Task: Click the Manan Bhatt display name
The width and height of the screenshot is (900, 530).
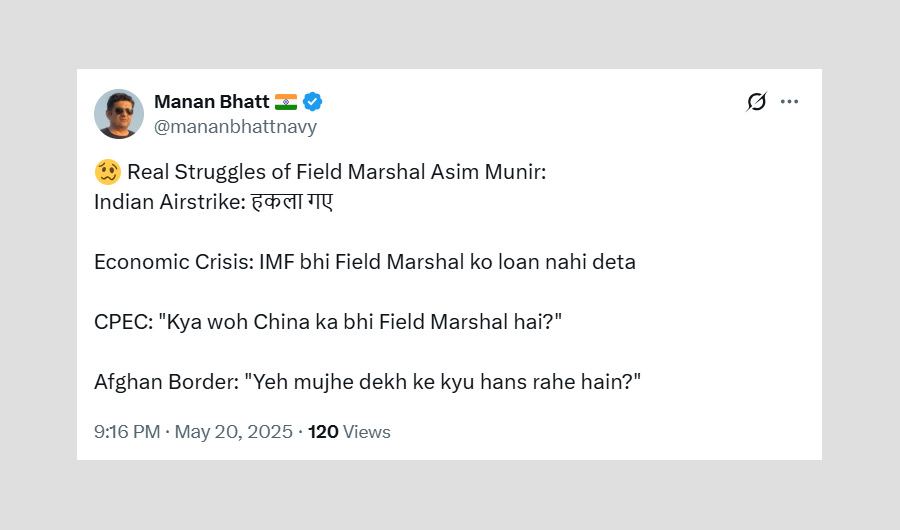Action: point(212,102)
